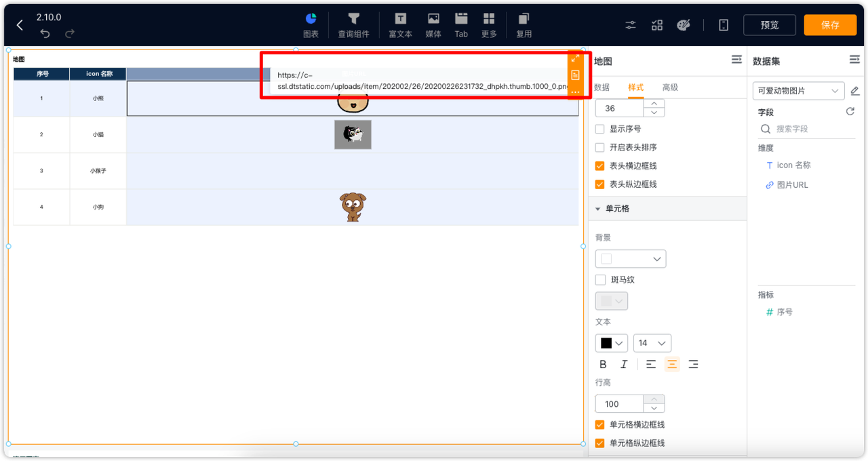The width and height of the screenshot is (868, 461).
Task: Redo the last action
Action: coord(70,33)
